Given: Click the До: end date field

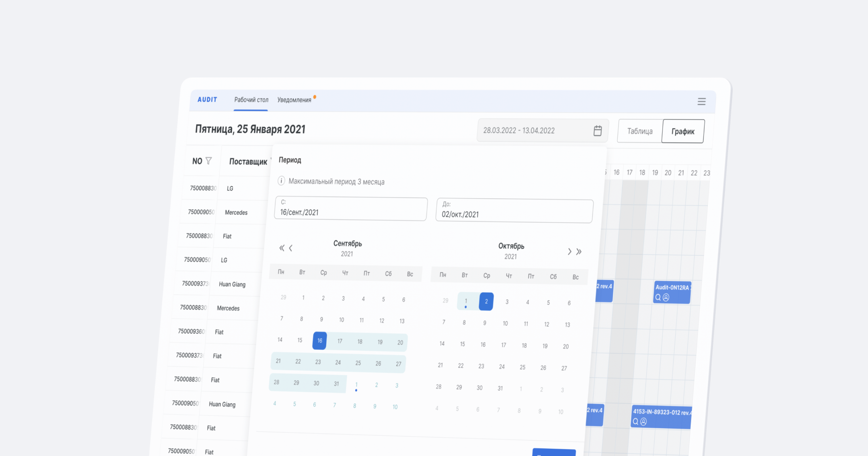Looking at the screenshot, I should tap(514, 211).
